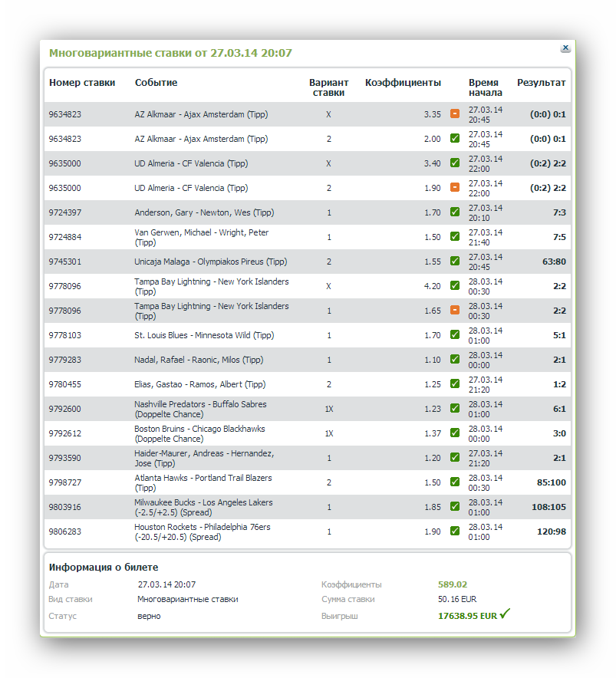Click the result score 120:98
This screenshot has height=678, width=616.
coord(552,532)
